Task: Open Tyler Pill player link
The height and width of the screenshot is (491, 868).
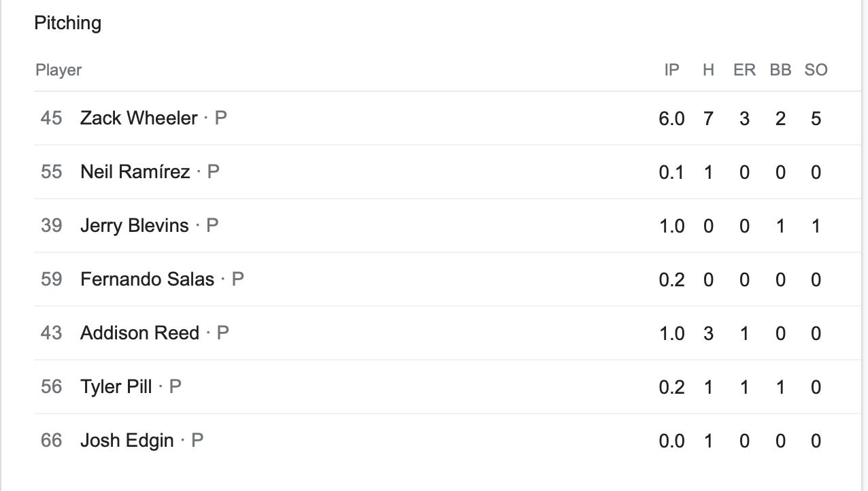Action: point(116,386)
